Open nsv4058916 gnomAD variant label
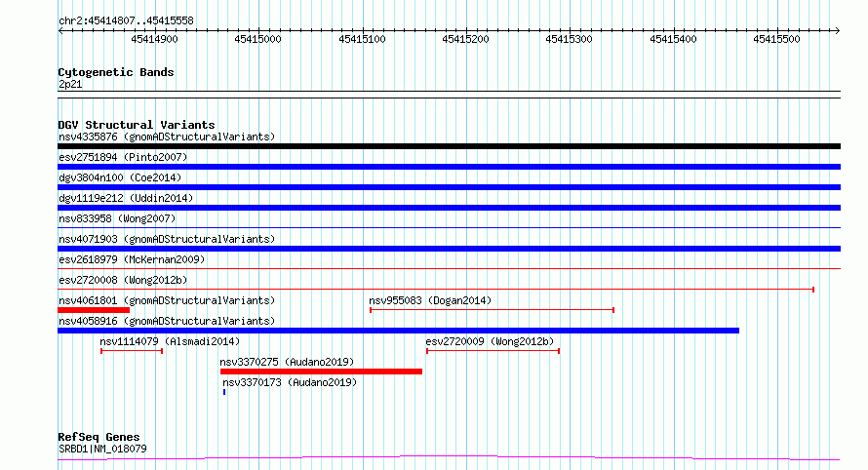The height and width of the screenshot is (470, 868). 167,321
